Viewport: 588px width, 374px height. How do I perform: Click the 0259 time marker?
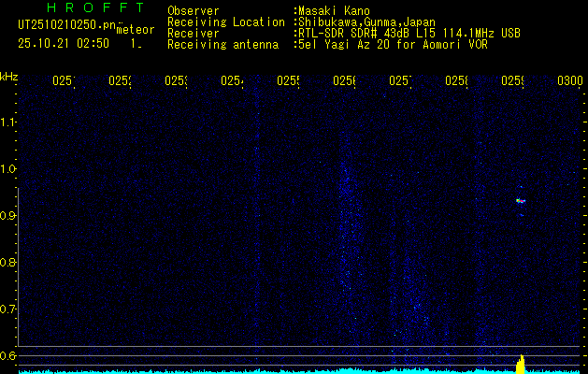(512, 80)
